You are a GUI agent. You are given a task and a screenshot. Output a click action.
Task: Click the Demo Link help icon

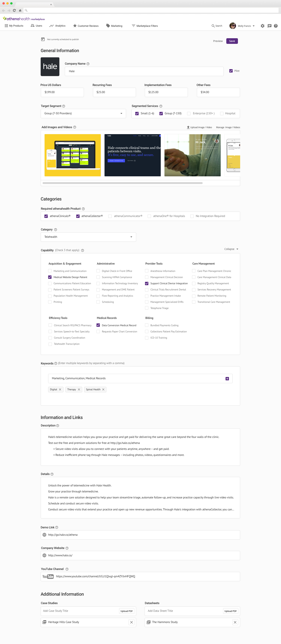(57, 527)
